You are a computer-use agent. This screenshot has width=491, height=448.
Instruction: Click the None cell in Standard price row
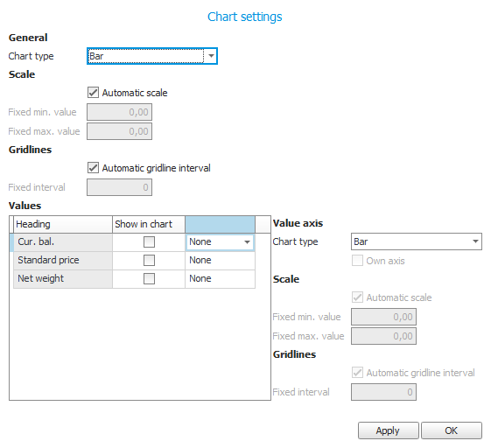pyautogui.click(x=220, y=261)
